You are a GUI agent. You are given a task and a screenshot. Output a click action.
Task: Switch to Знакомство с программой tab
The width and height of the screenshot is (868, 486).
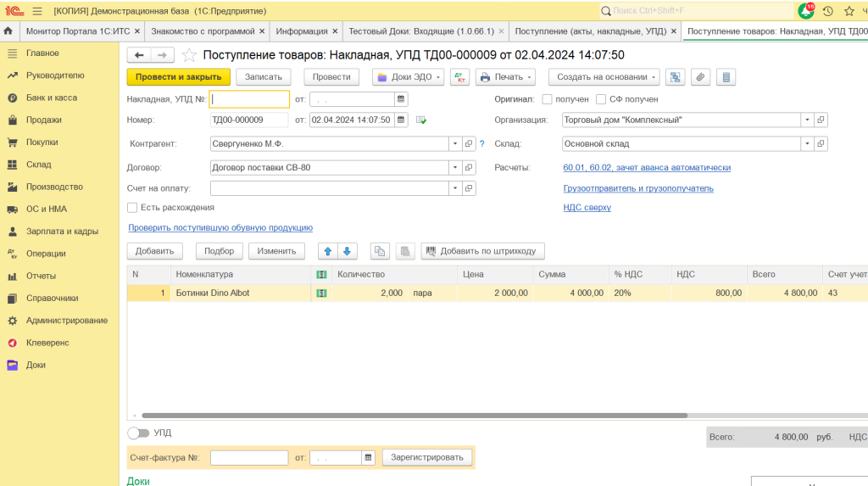click(203, 31)
